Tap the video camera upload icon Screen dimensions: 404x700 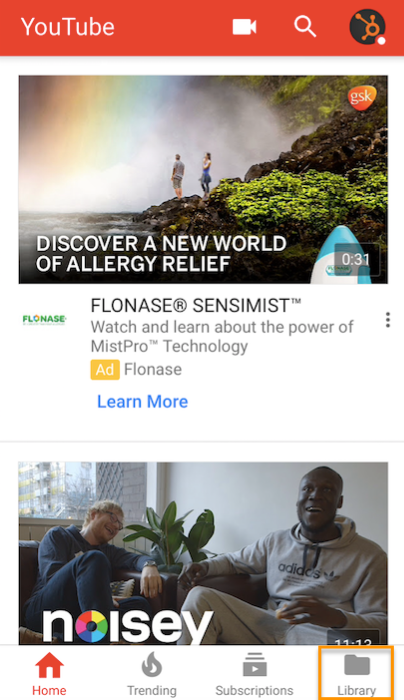click(x=244, y=27)
